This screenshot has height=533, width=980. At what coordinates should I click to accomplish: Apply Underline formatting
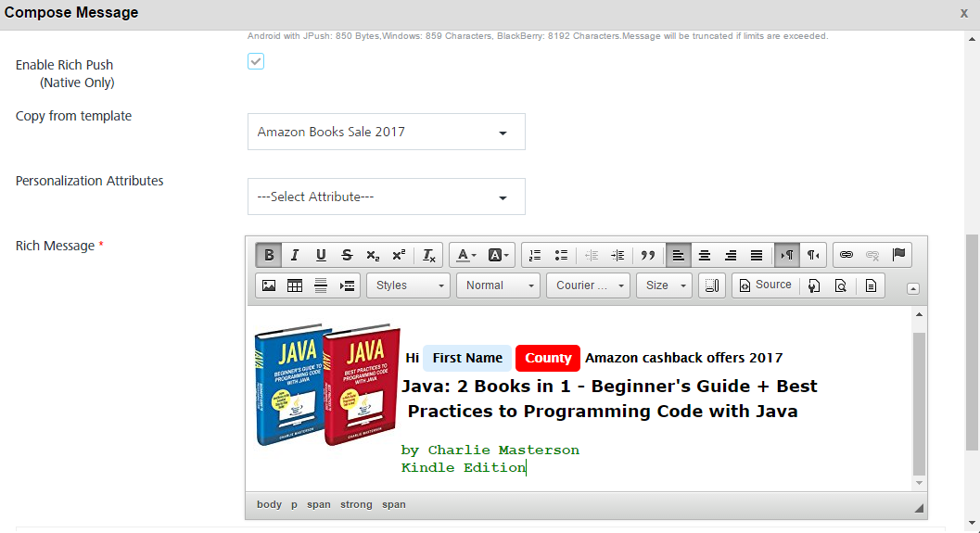coord(321,255)
